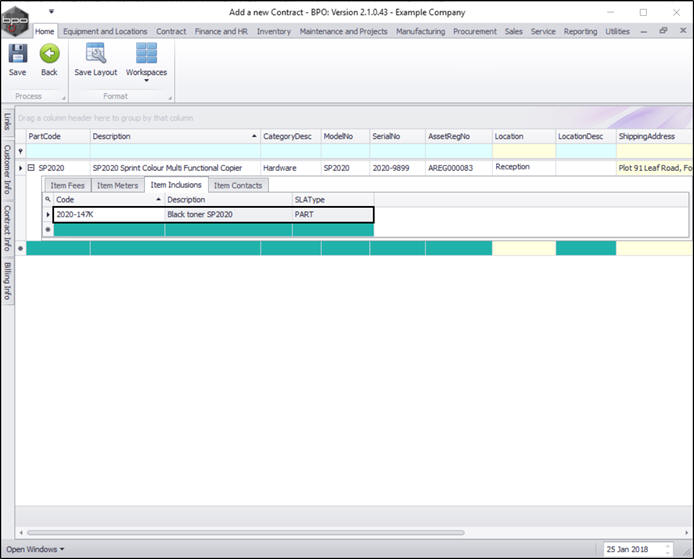Viewport: 694px width, 559px height.
Task: Select Plot 91 Leaf Road address cell
Action: tap(655, 168)
